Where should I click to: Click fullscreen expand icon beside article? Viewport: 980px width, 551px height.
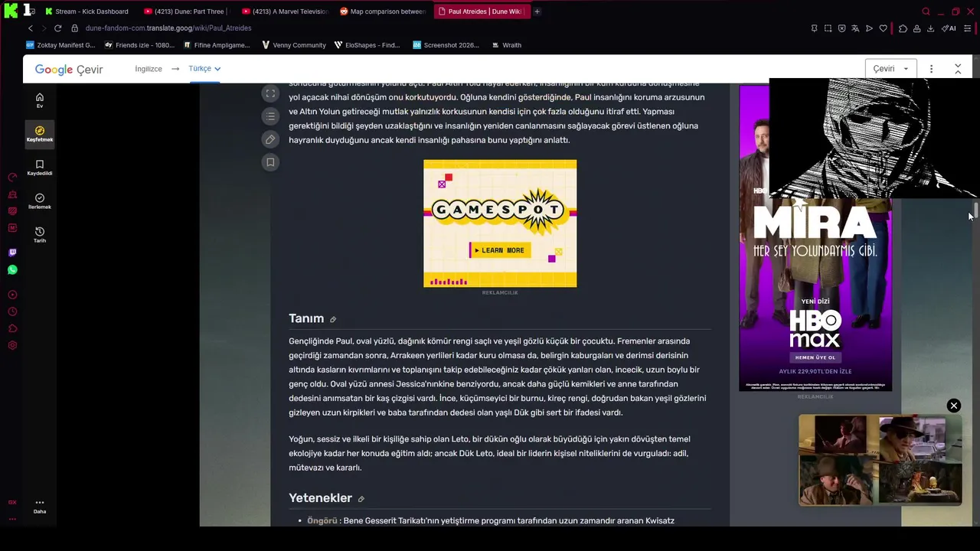pos(270,93)
